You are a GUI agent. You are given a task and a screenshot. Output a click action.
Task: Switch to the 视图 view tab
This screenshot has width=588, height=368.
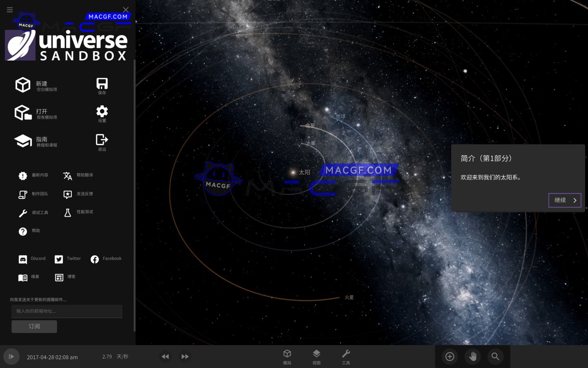(316, 357)
